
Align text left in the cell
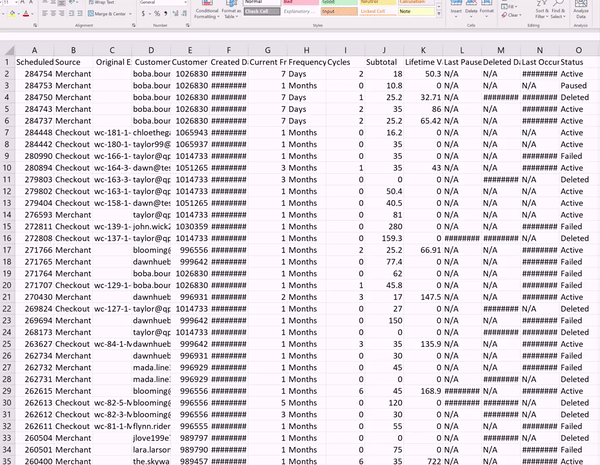tap(45, 14)
